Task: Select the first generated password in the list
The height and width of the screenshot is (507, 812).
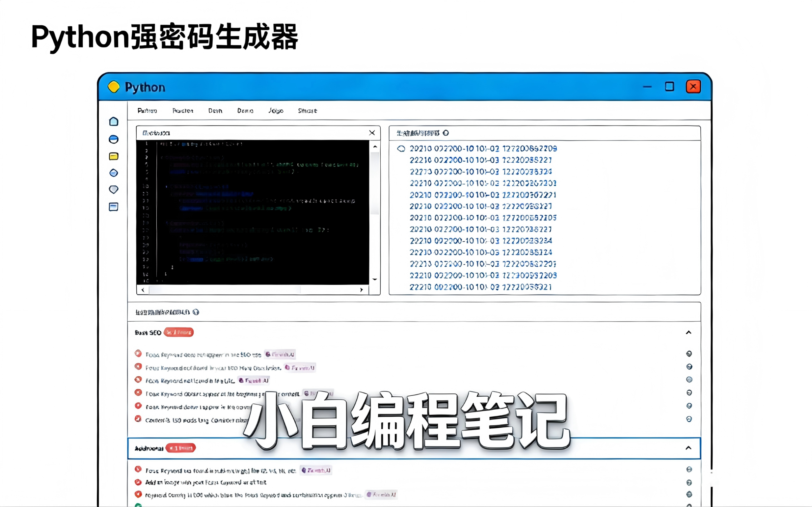Action: [x=482, y=148]
